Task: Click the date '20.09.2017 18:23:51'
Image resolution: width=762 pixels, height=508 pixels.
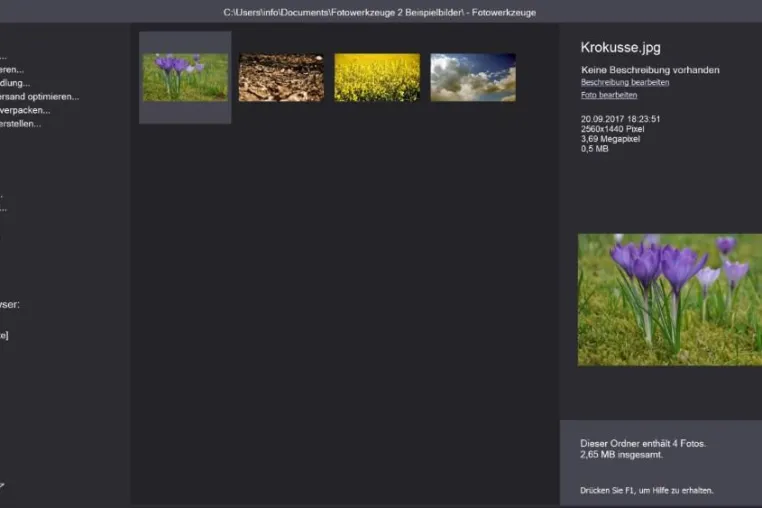Action: point(621,119)
